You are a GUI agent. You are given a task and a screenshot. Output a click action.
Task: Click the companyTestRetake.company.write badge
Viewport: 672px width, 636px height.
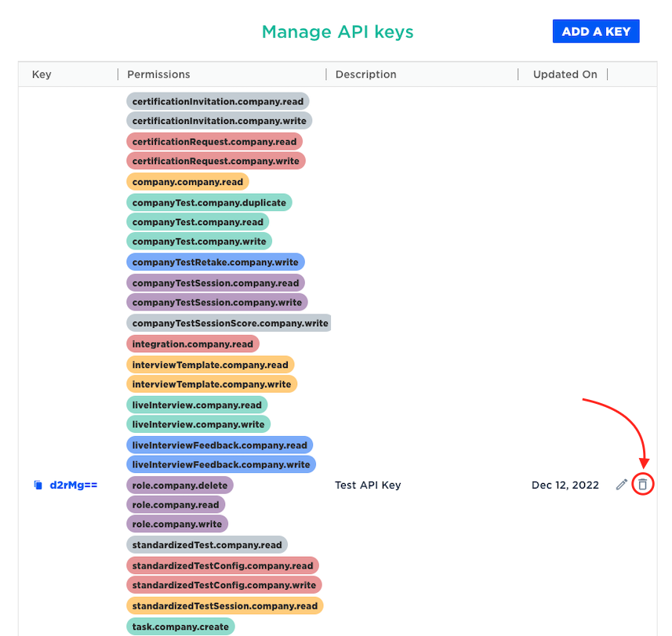(x=216, y=262)
